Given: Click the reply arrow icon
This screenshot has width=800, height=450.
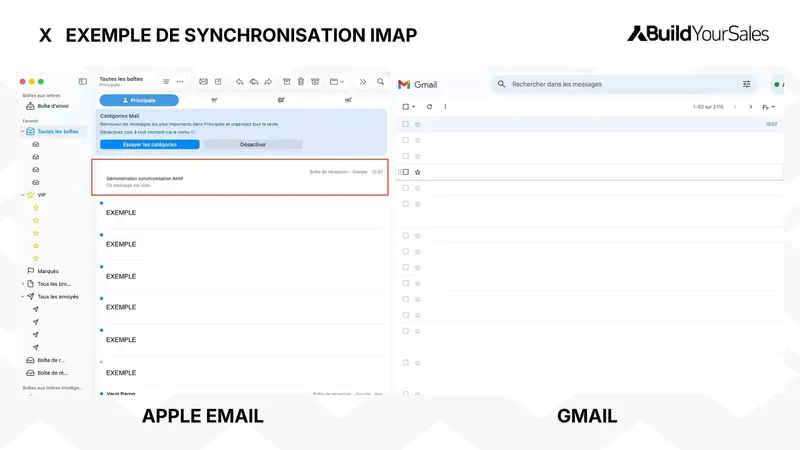Looking at the screenshot, I should click(x=239, y=82).
